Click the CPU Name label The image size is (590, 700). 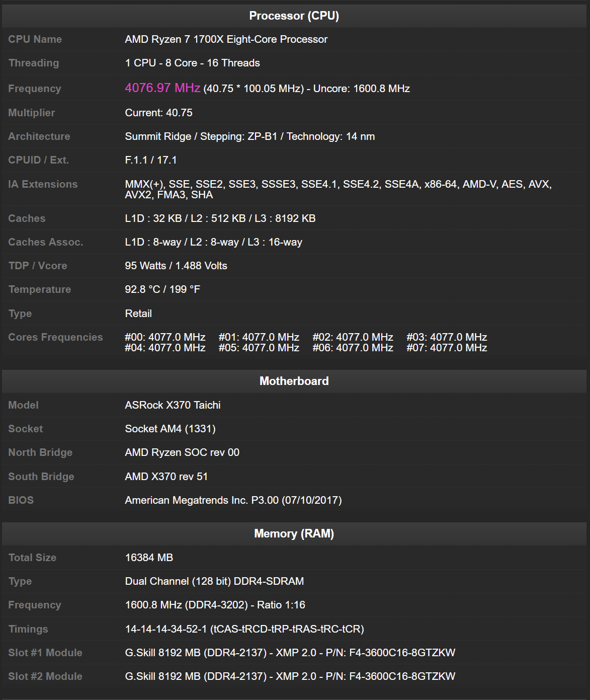pos(35,39)
